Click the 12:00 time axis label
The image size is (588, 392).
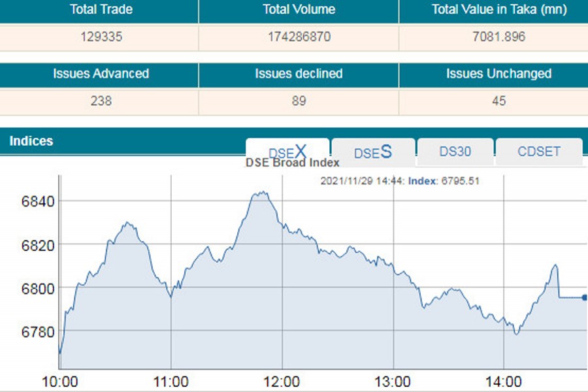click(282, 382)
